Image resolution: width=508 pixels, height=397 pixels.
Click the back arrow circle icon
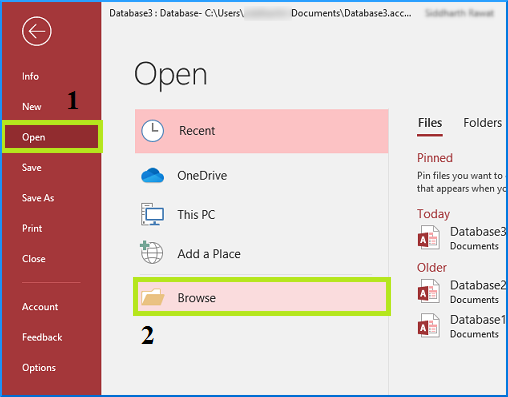coord(37,31)
